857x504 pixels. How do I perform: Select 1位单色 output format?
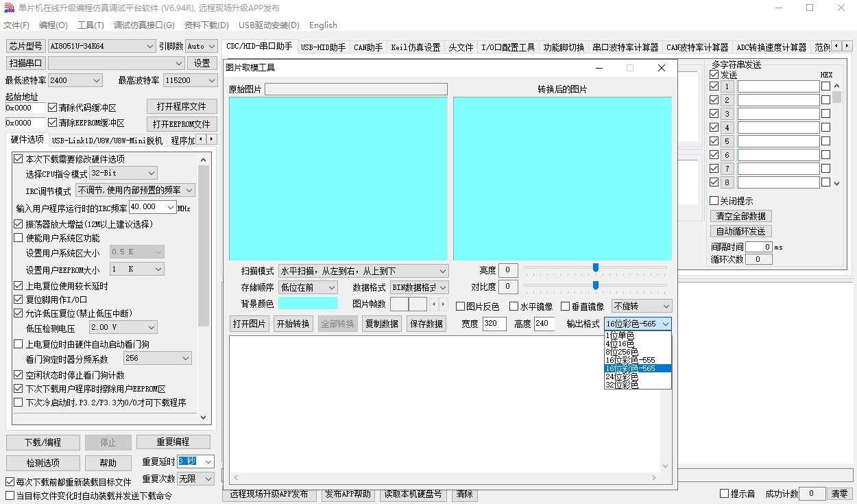[x=638, y=335]
